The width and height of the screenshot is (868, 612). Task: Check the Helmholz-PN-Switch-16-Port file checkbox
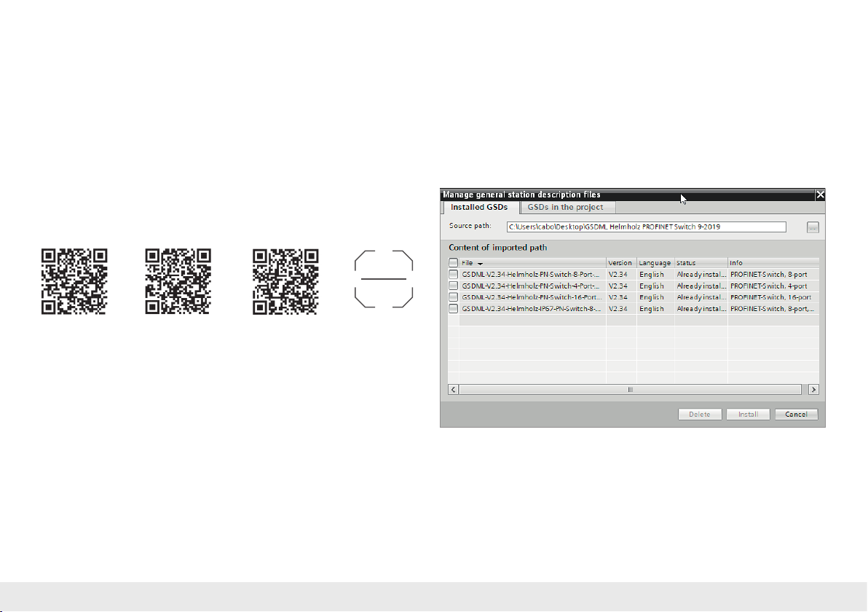pyautogui.click(x=453, y=297)
